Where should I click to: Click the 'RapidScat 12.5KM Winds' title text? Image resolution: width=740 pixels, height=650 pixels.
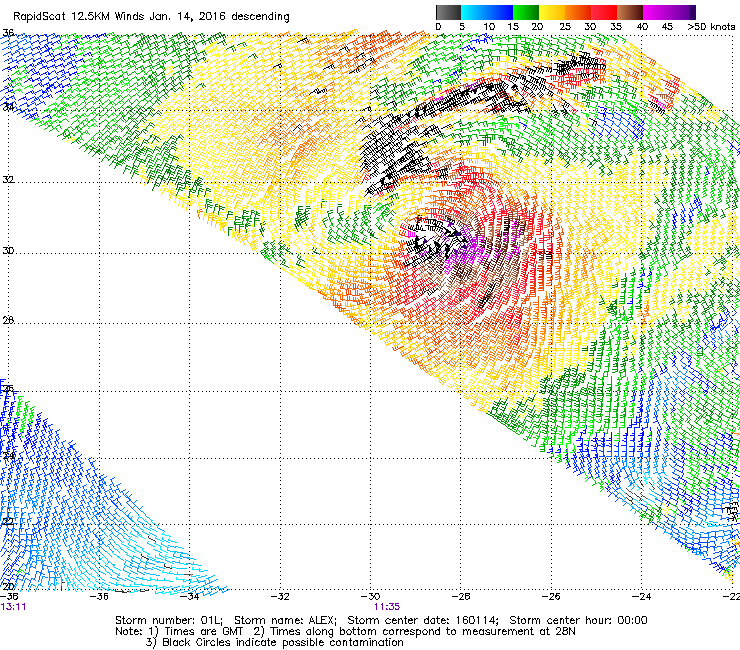point(79,17)
